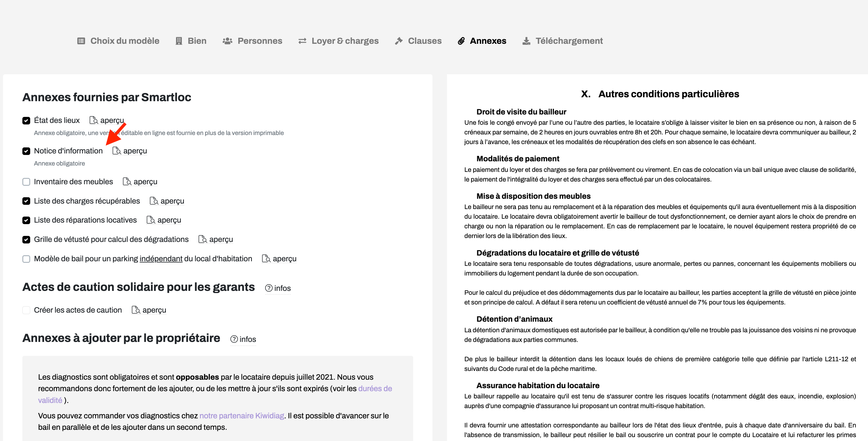Check the Inventaire des meubles checkbox
868x441 pixels.
tap(26, 182)
